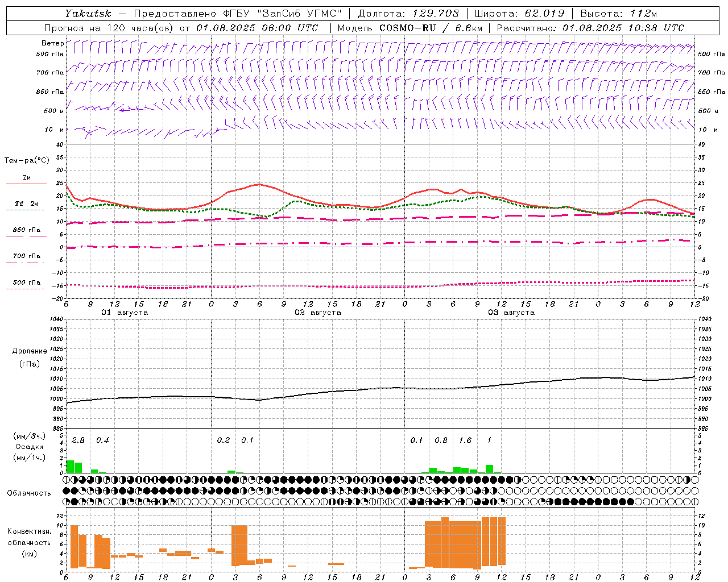Click the "Осадки" precipitation label
This screenshot has width=728, height=582.
click(x=30, y=447)
